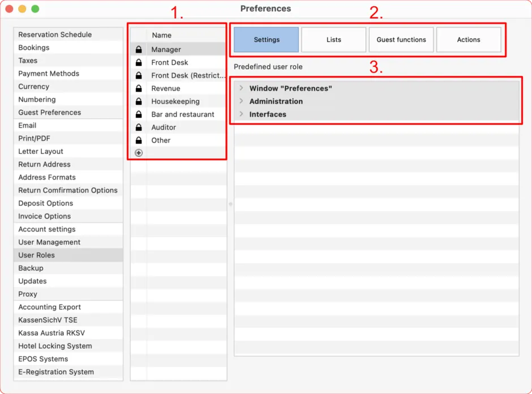Screen dimensions: 532x394
Task: Select Return Address in the sidebar
Action: click(x=68, y=164)
